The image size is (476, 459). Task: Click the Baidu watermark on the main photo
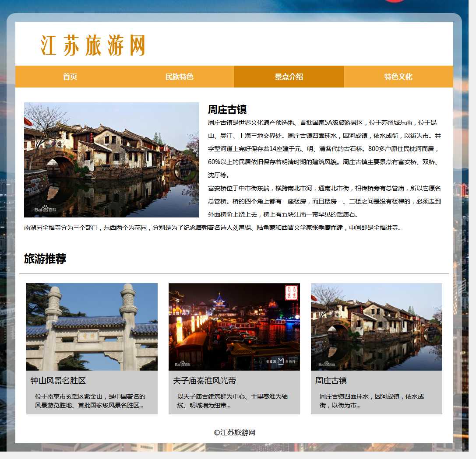click(46, 210)
